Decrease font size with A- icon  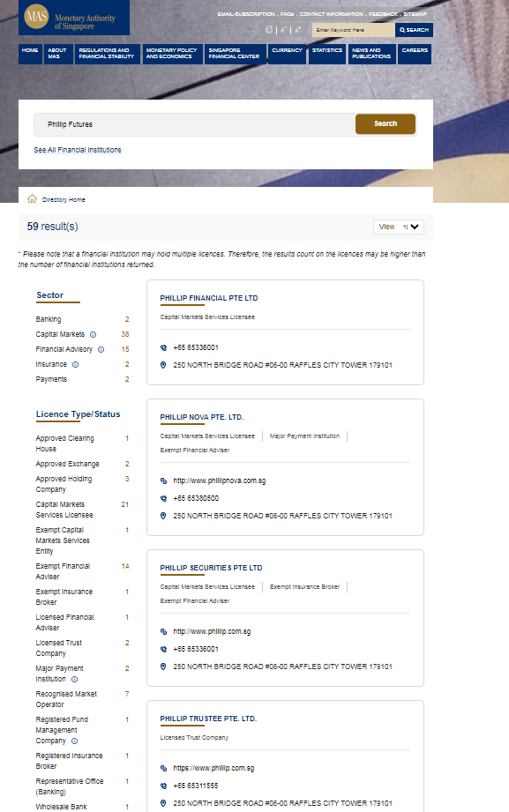[283, 30]
